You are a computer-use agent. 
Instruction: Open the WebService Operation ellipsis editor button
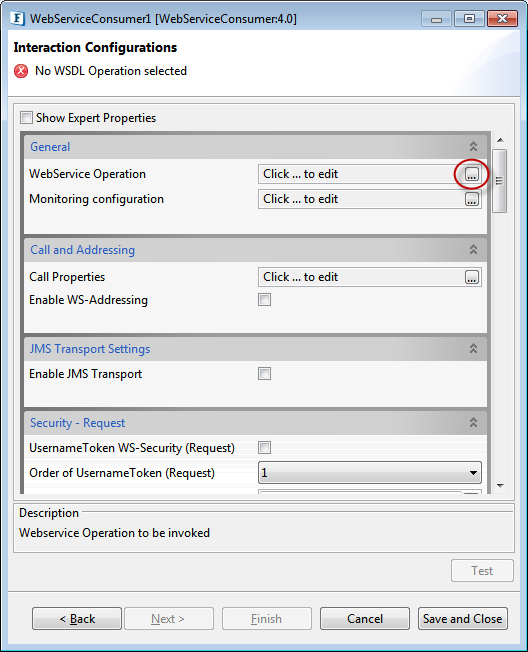tap(471, 174)
